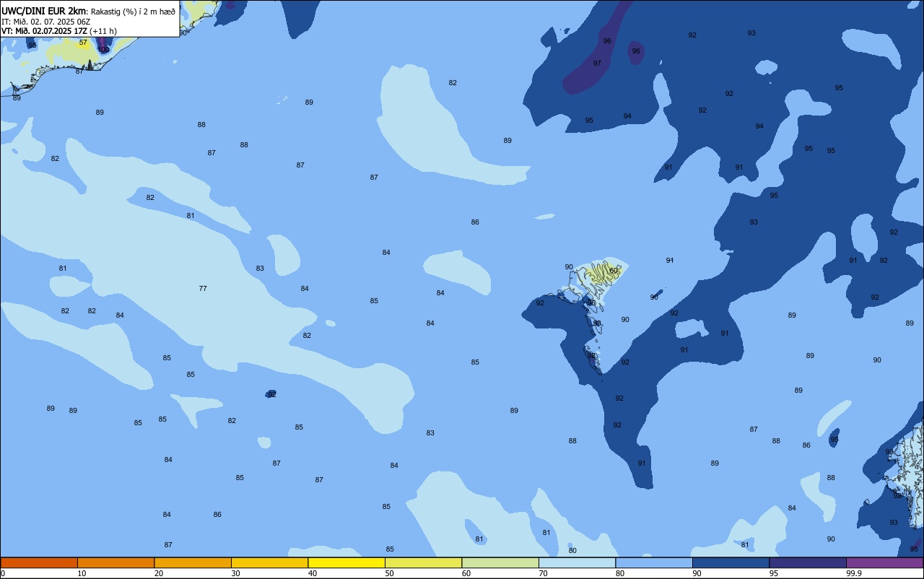Viewport: 924px width, 579px height.
Task: Click the navy 95–99.9 legend segment
Action: 808,562
